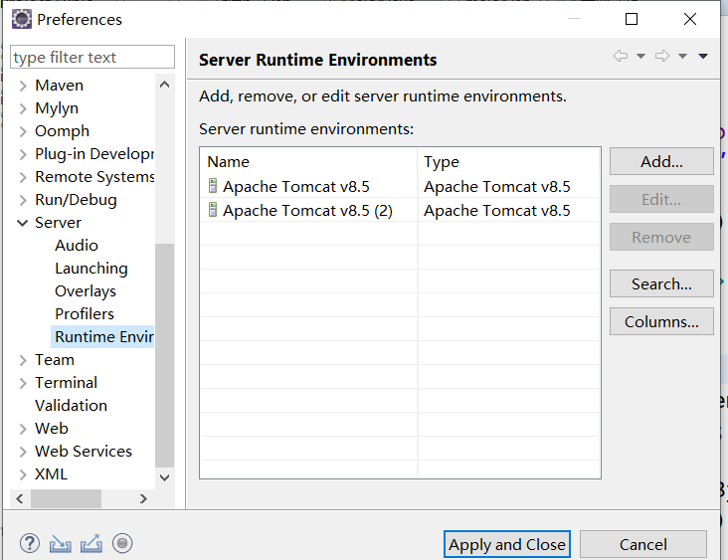Expand the Remote Systems node
Viewport: 728px width, 560px height.
(23, 177)
